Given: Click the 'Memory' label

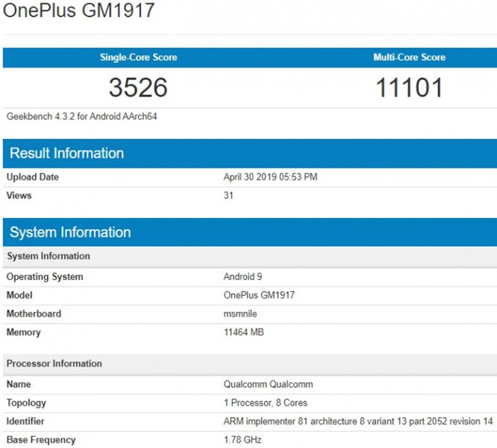Looking at the screenshot, I should (x=24, y=333).
